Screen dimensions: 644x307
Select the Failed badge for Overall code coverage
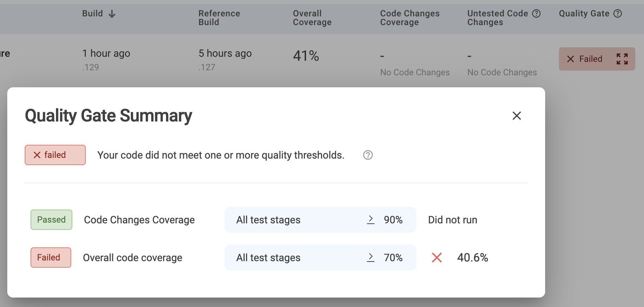click(x=51, y=258)
